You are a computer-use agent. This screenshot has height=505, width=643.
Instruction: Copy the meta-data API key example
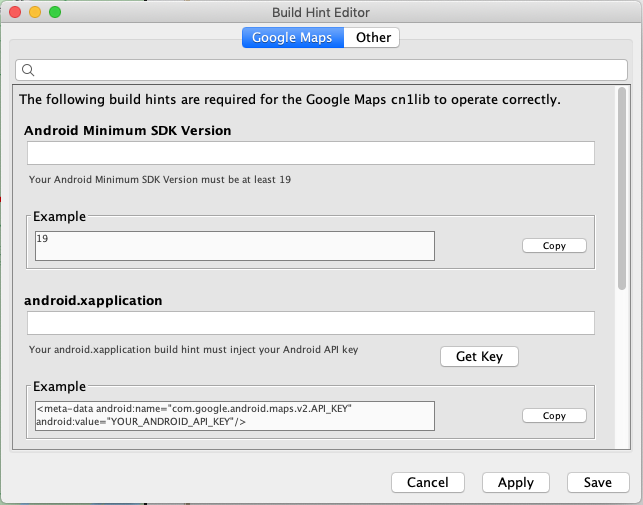pos(554,416)
